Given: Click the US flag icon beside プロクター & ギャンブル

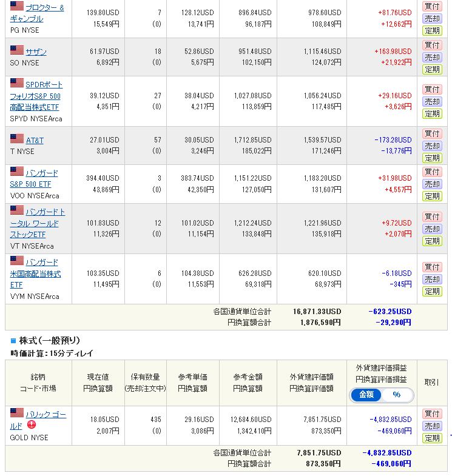Looking at the screenshot, I should 17,6.
